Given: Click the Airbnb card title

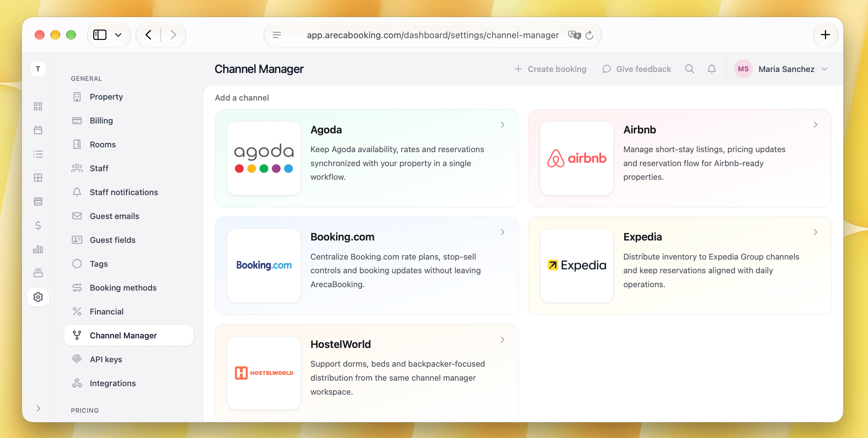Looking at the screenshot, I should 640,130.
